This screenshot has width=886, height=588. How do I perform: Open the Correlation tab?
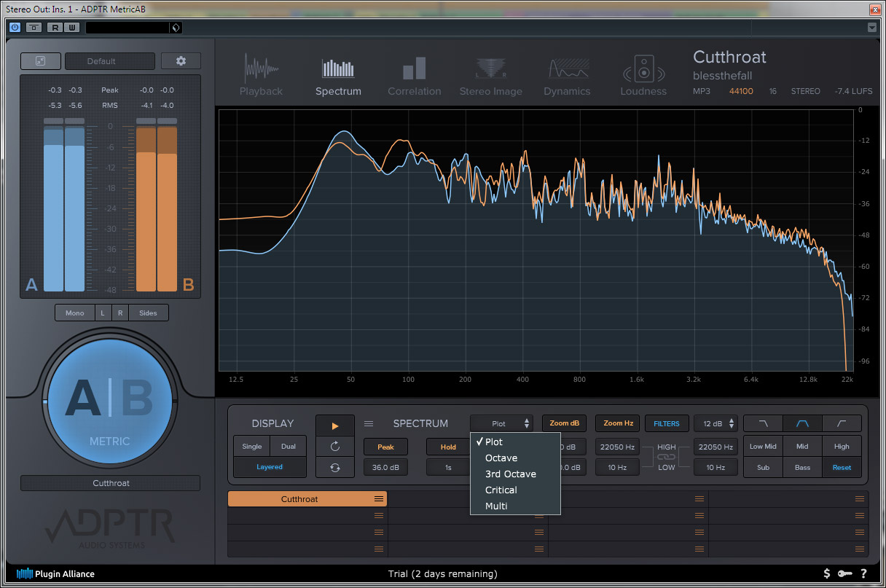pyautogui.click(x=415, y=77)
